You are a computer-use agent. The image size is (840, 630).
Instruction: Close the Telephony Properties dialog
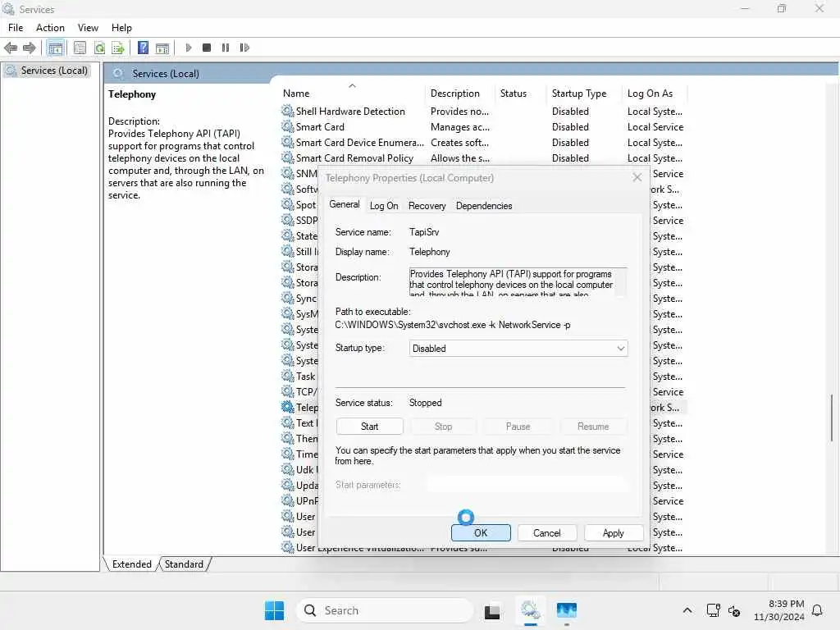(637, 177)
